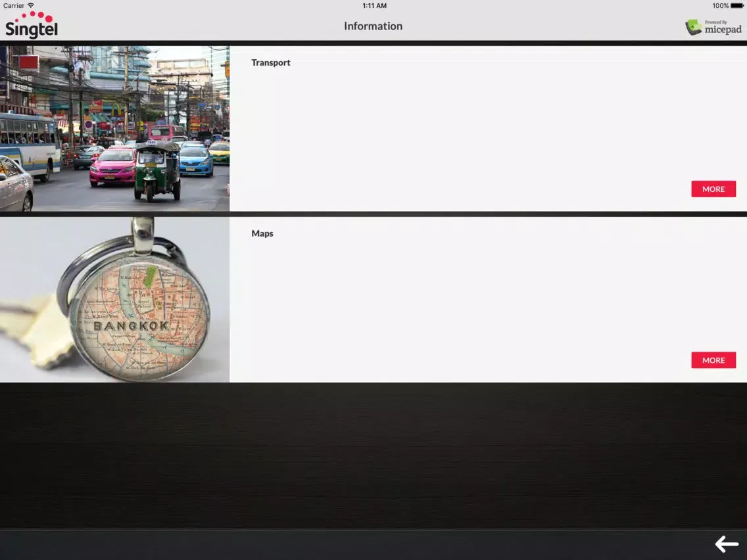Screen dimensions: 747x560
Task: Open MORE for Maps
Action: (713, 360)
